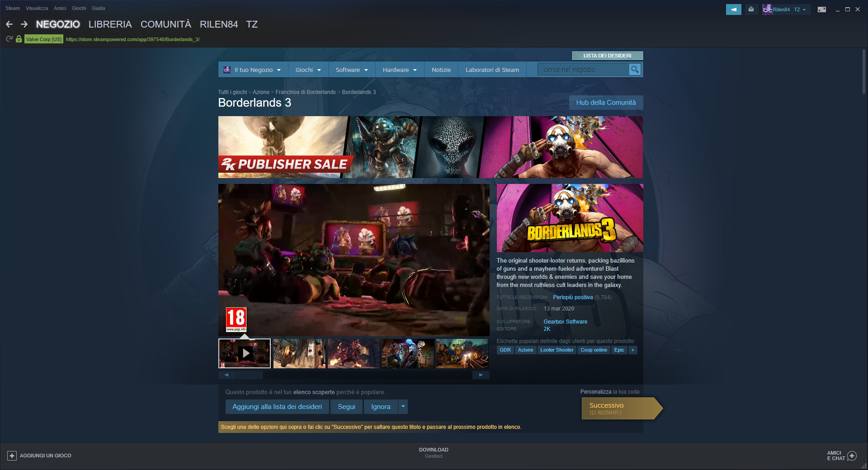This screenshot has width=868, height=470.
Task: Open the Download Gestisci area
Action: click(x=434, y=453)
